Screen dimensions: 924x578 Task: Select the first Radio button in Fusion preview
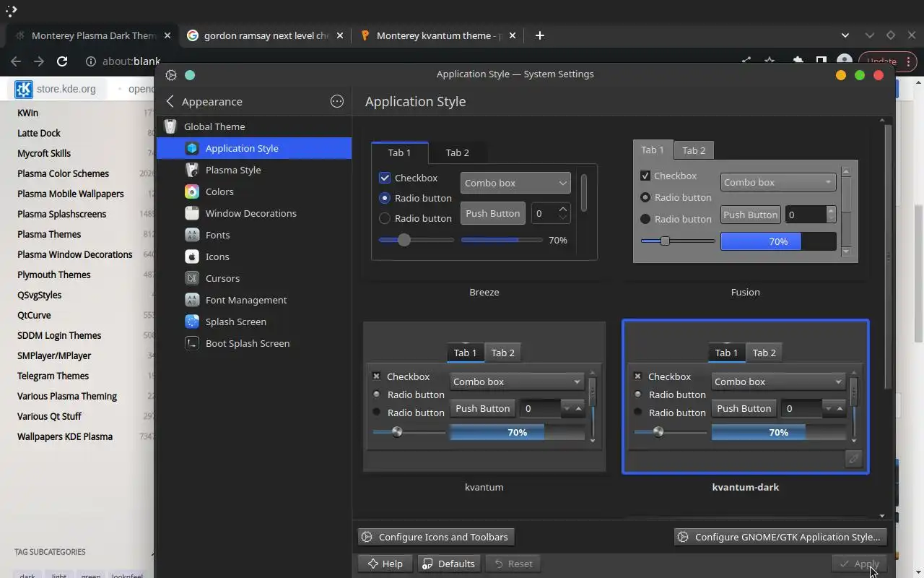tap(645, 197)
